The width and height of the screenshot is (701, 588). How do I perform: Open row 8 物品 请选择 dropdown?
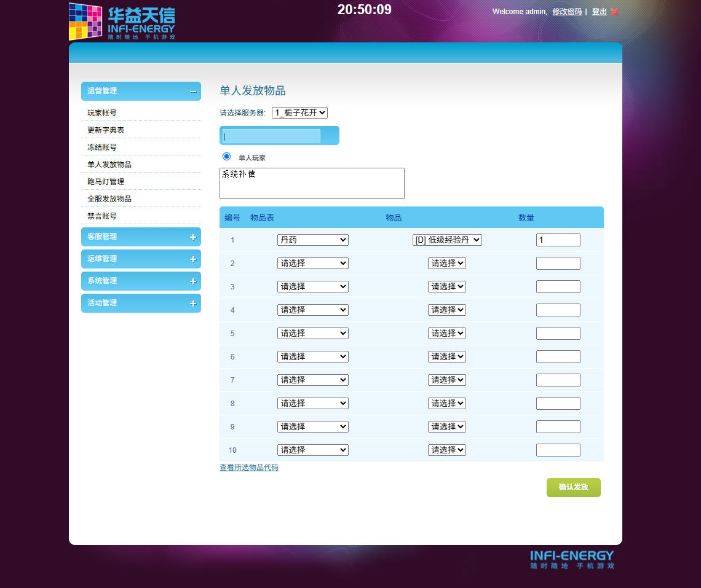coord(447,403)
